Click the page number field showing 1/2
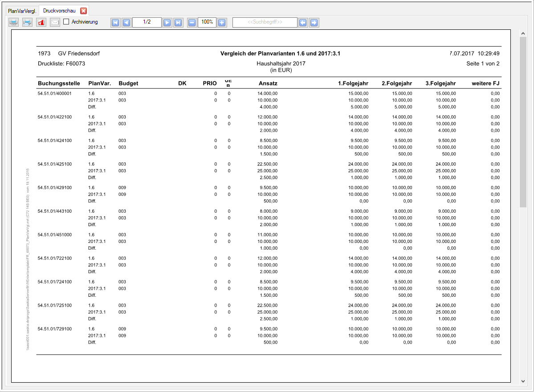Screen dimensions: 534x392 [x=147, y=22]
